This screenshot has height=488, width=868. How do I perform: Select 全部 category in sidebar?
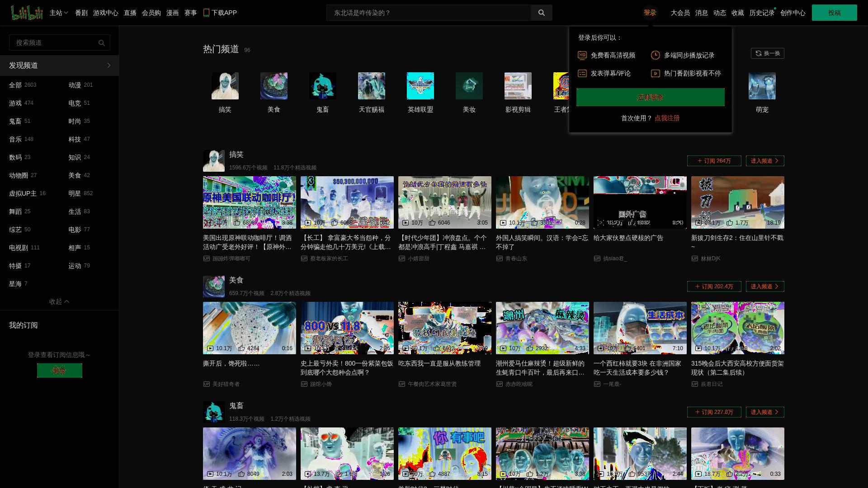pos(23,85)
